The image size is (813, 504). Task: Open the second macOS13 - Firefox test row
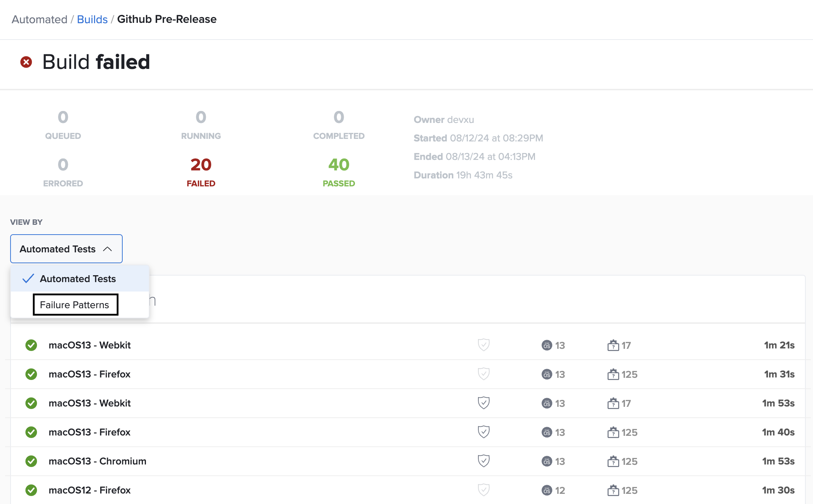point(89,432)
